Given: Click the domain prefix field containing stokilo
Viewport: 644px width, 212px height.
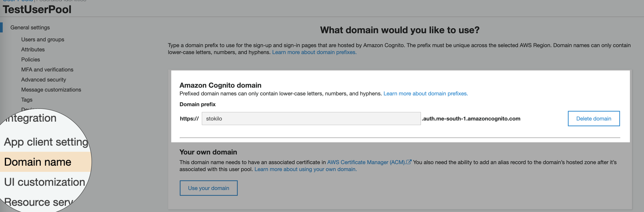Looking at the screenshot, I should coord(311,119).
